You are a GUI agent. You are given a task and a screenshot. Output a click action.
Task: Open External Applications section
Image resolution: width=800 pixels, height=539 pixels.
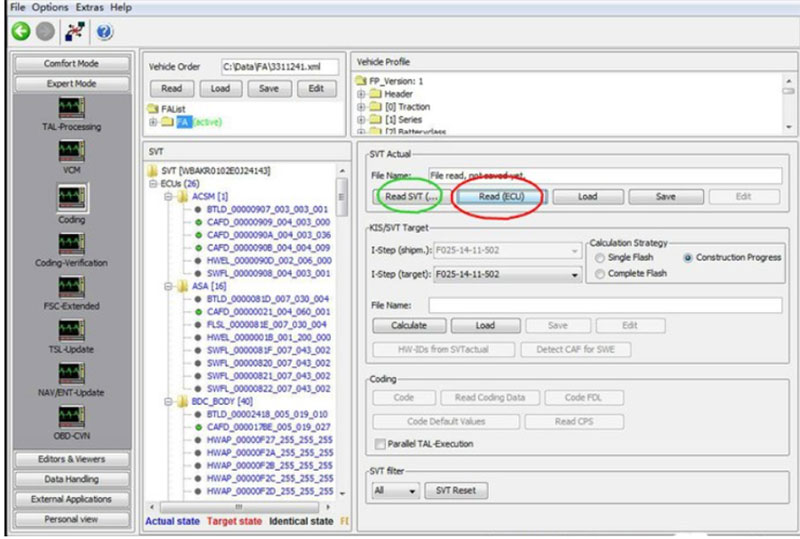(x=71, y=499)
